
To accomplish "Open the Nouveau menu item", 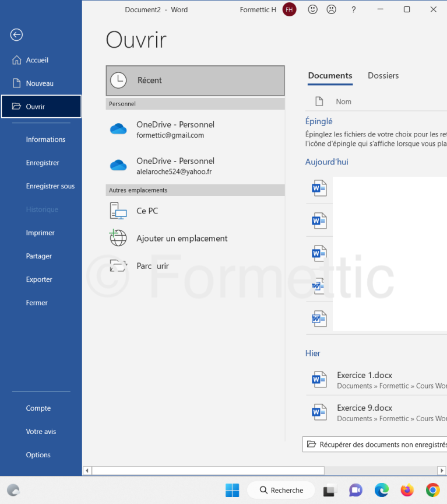I will [x=40, y=83].
